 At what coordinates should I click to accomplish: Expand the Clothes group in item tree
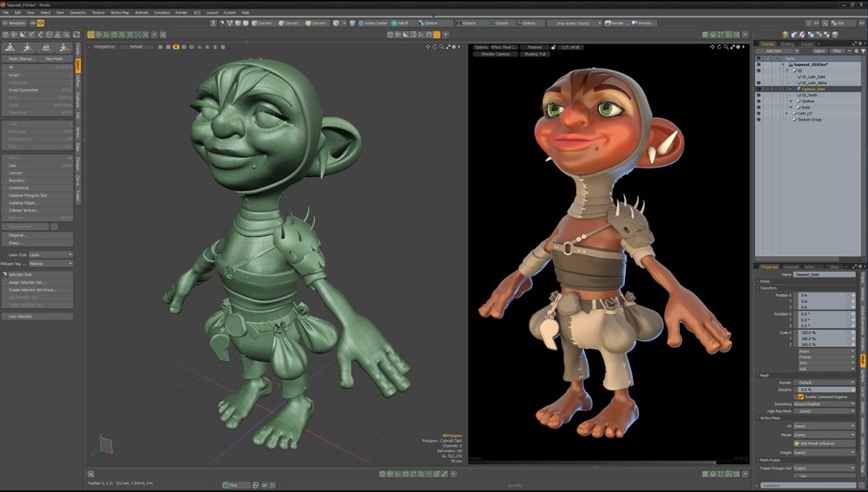coord(791,102)
